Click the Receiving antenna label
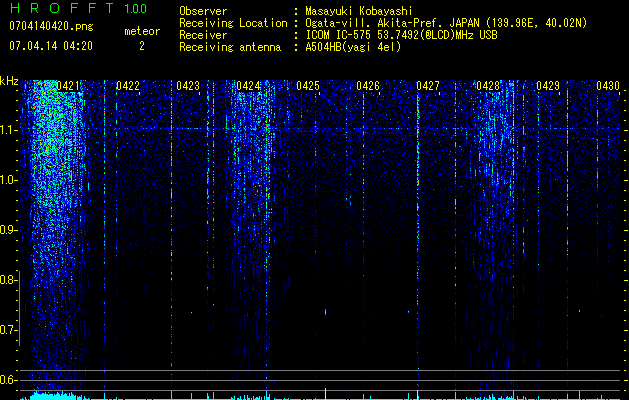 click(x=230, y=47)
